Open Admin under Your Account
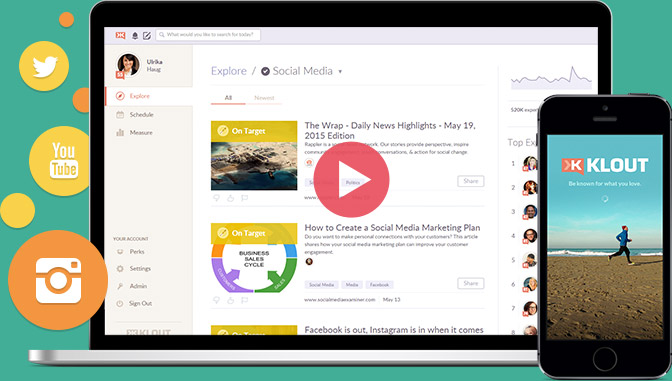 point(138,286)
